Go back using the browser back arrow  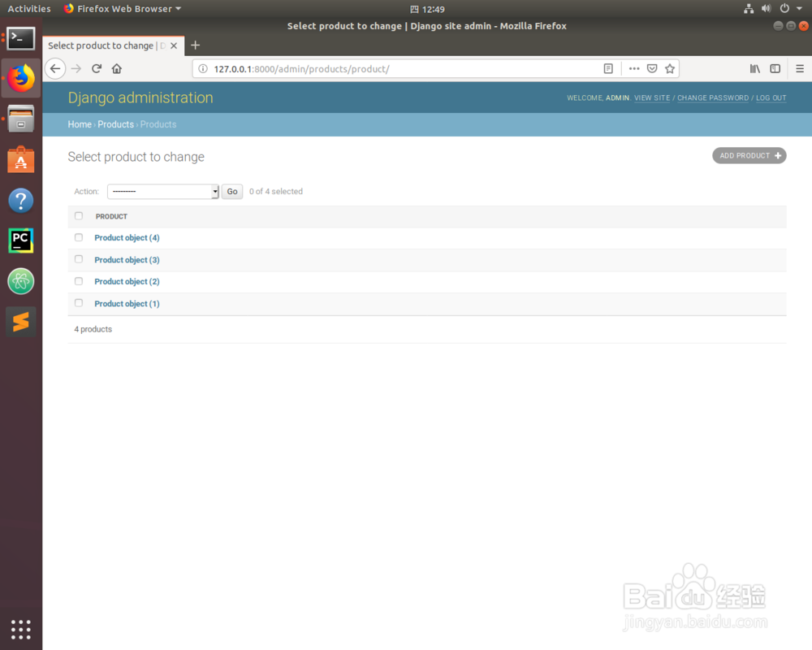click(55, 68)
